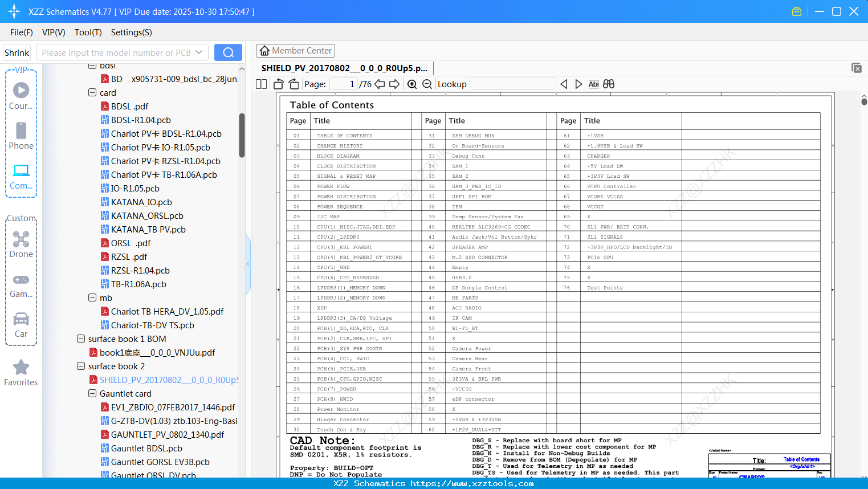
Task: Open Gauntlet BDSL.pcb file
Action: (x=141, y=448)
